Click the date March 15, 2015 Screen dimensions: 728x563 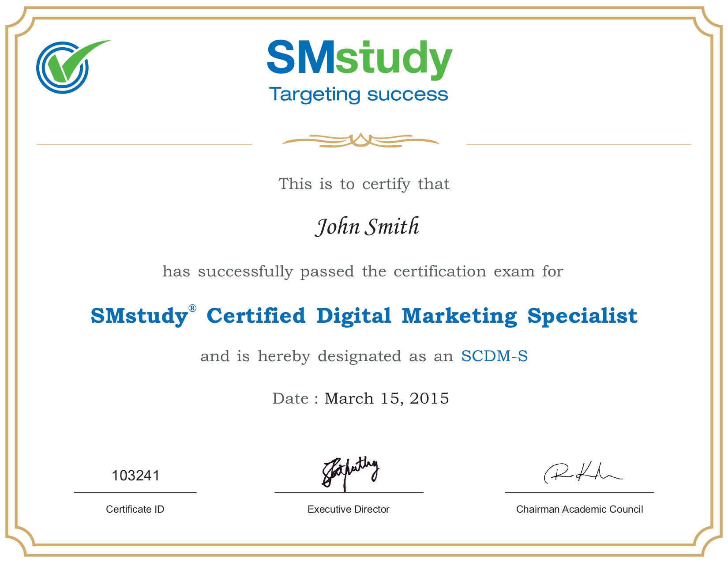pos(387,398)
